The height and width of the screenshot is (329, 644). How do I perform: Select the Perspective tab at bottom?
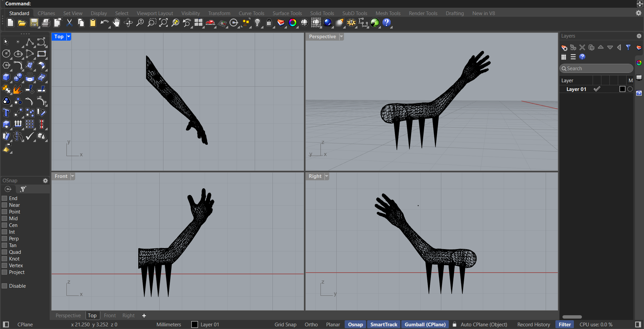pyautogui.click(x=68, y=316)
